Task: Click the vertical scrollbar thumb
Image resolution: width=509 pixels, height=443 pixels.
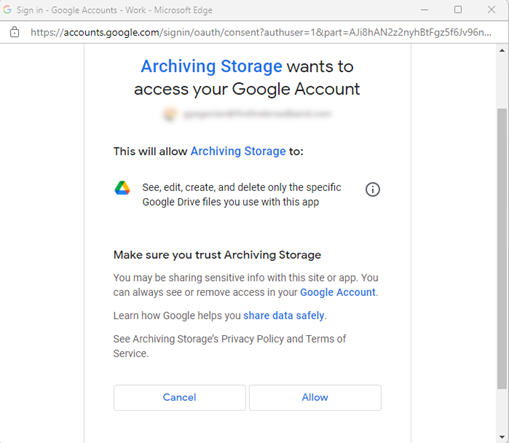Action: point(502,248)
